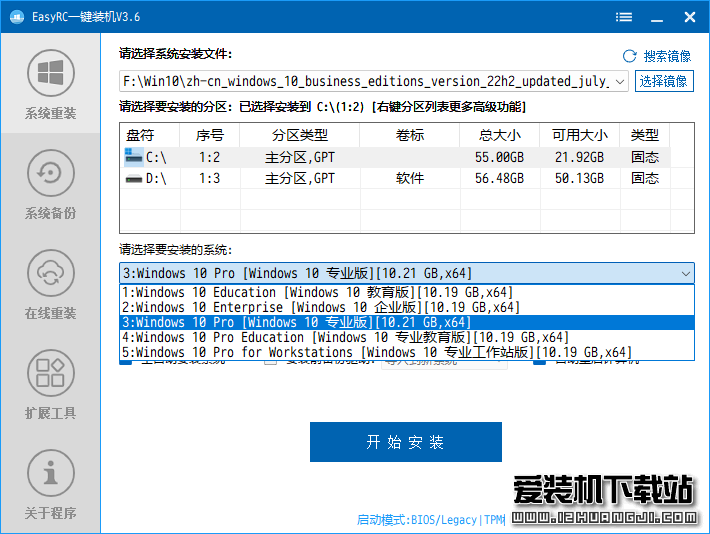The width and height of the screenshot is (710, 534).
Task: Select the D:\ partition row label
Action: [x=156, y=178]
